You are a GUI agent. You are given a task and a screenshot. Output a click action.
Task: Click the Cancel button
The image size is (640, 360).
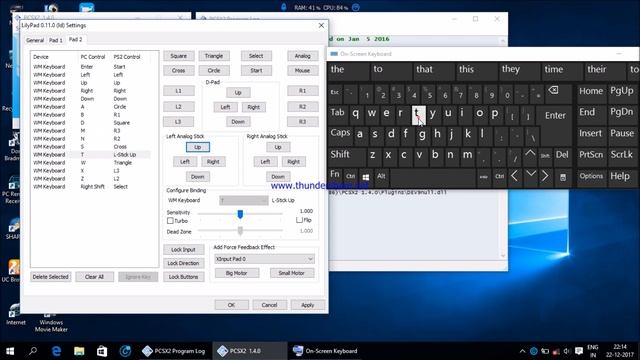click(269, 305)
